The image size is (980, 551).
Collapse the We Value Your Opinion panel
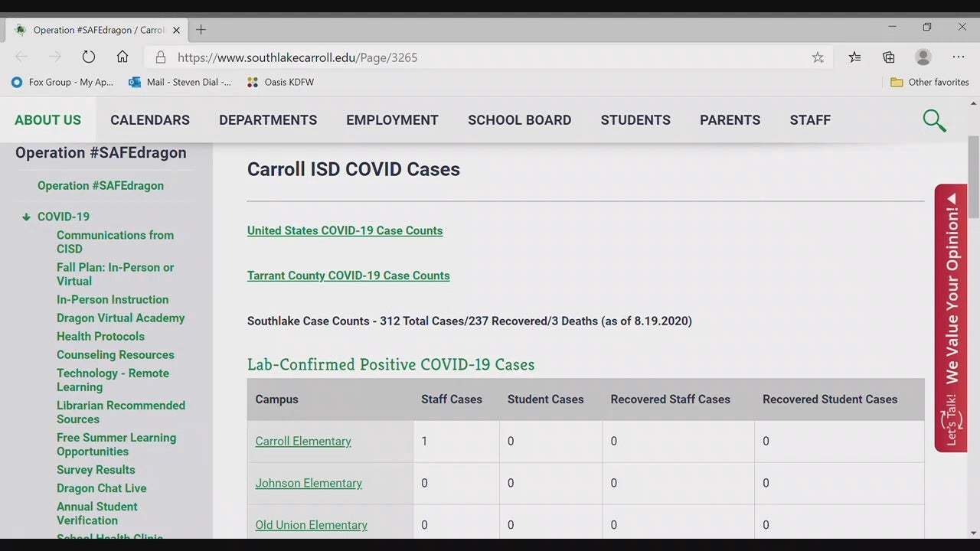[x=950, y=197]
